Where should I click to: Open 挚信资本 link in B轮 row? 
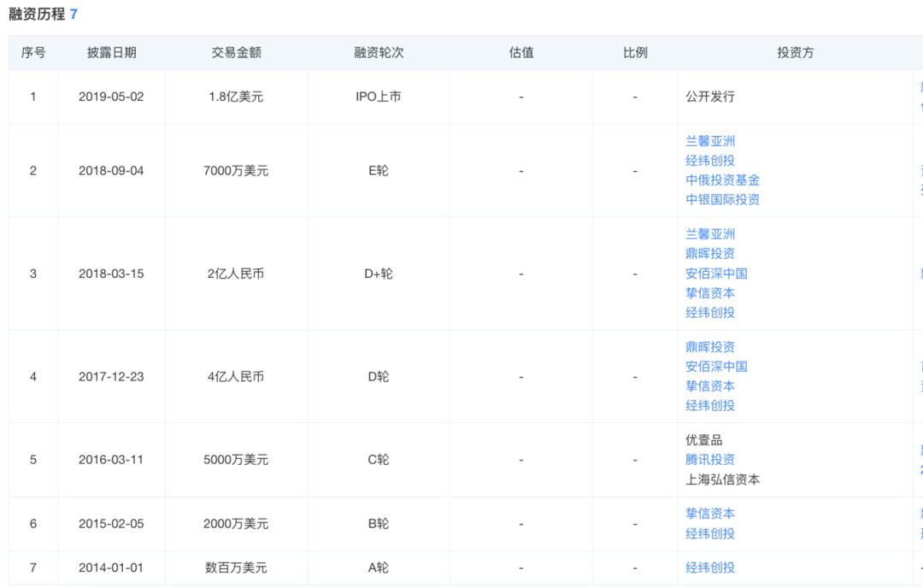point(710,514)
